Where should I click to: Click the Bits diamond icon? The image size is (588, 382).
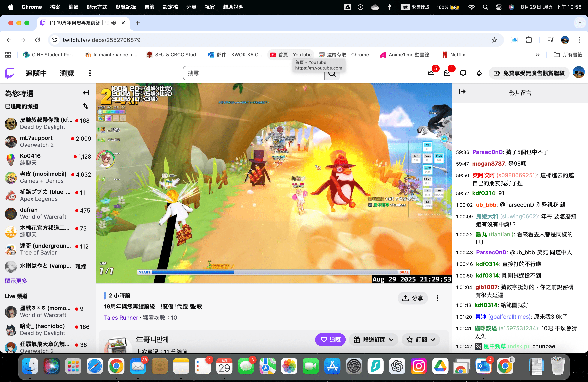[479, 73]
